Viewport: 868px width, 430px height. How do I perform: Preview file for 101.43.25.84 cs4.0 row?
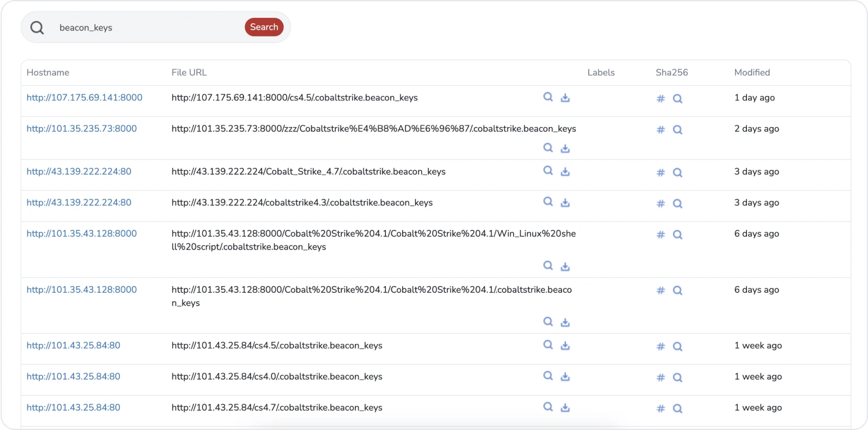click(548, 376)
